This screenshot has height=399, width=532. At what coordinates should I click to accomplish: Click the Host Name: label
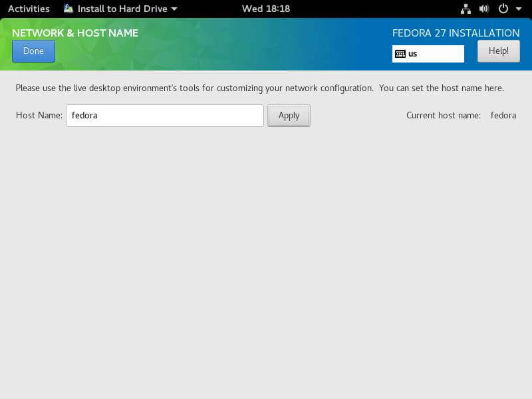(x=39, y=116)
